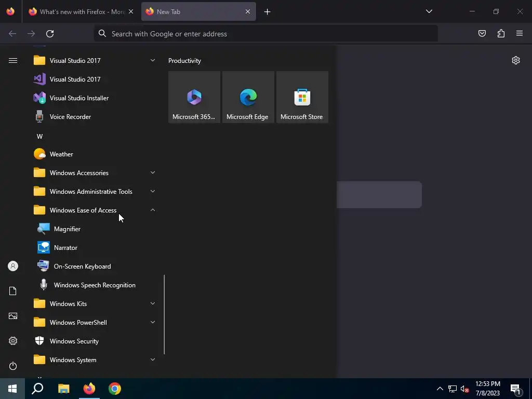This screenshot has height=399, width=532.
Task: Open taskbar Search icon
Action: coord(37,389)
